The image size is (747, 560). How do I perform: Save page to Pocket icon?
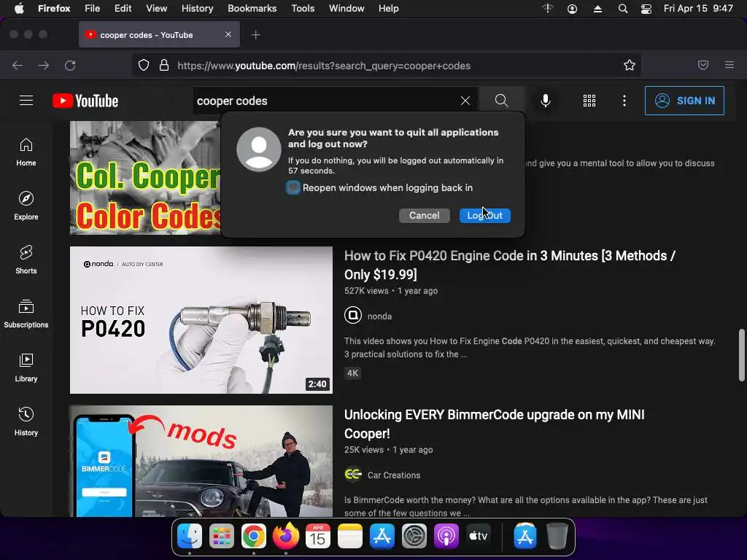(703, 65)
